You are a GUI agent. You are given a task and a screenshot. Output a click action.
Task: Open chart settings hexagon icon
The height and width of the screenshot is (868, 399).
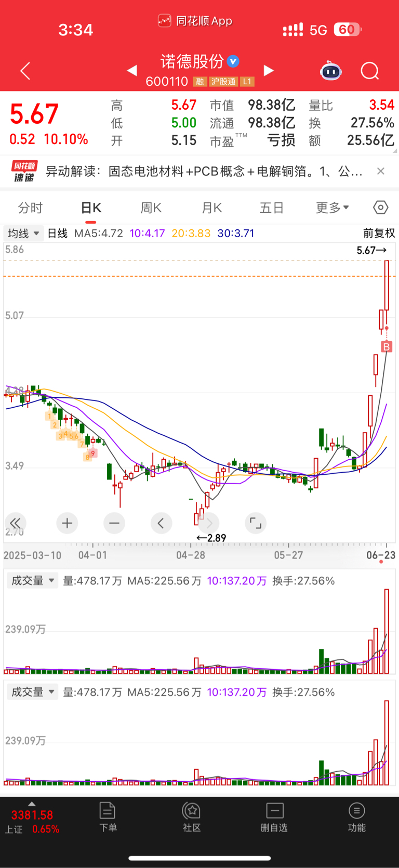[381, 208]
